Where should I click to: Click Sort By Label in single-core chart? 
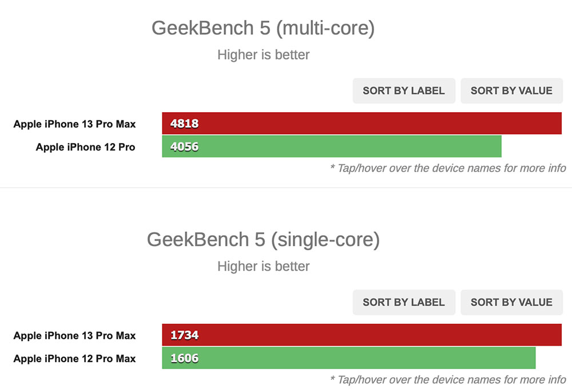[404, 302]
